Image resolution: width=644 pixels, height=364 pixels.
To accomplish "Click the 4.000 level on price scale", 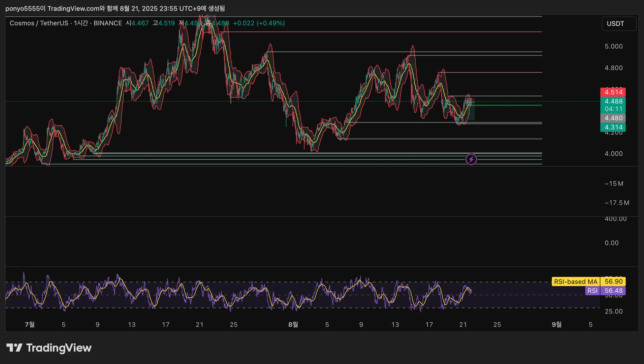I will click(x=613, y=154).
